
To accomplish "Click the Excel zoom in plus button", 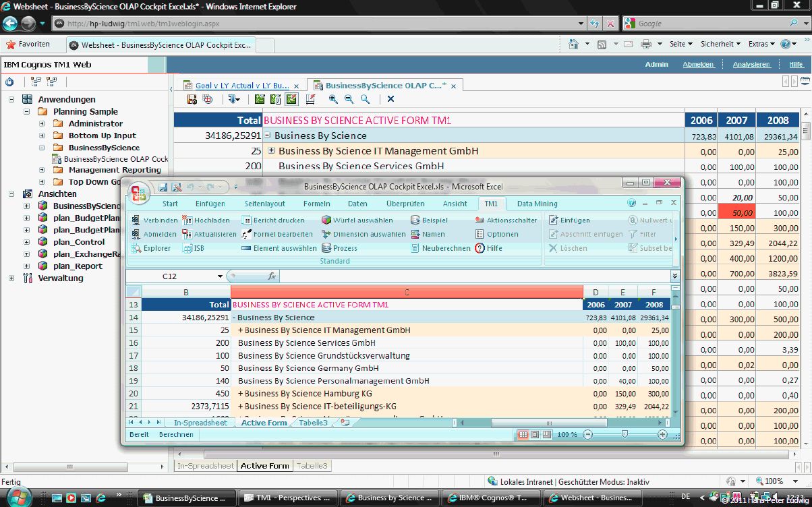I will click(x=663, y=435).
